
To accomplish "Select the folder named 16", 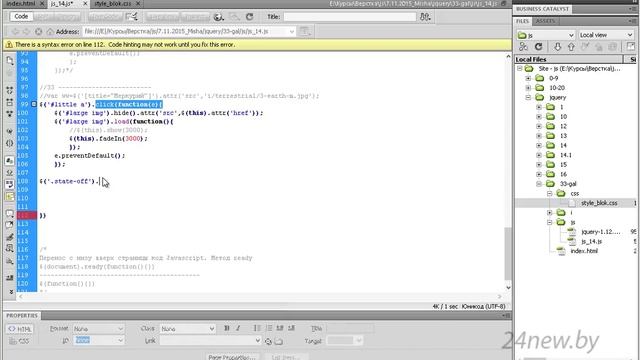I will point(563,174).
